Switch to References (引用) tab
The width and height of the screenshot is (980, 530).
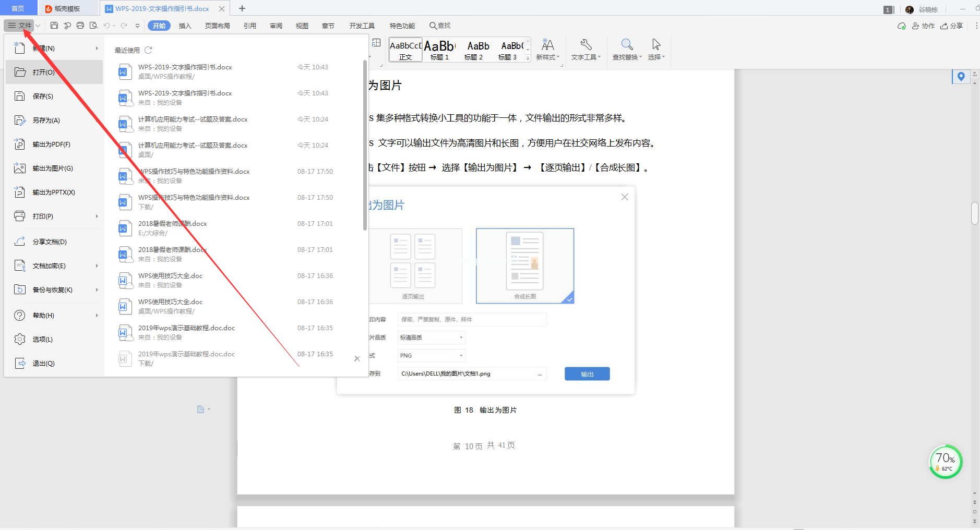(x=250, y=26)
